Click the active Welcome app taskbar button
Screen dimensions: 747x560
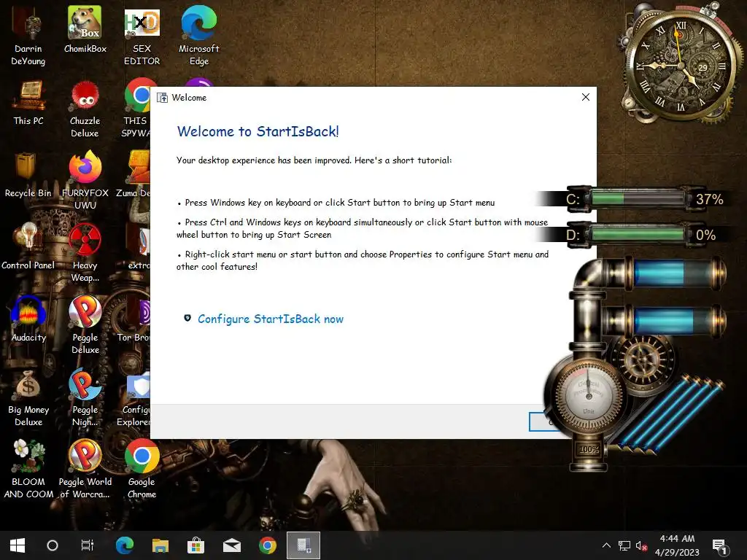coord(303,545)
